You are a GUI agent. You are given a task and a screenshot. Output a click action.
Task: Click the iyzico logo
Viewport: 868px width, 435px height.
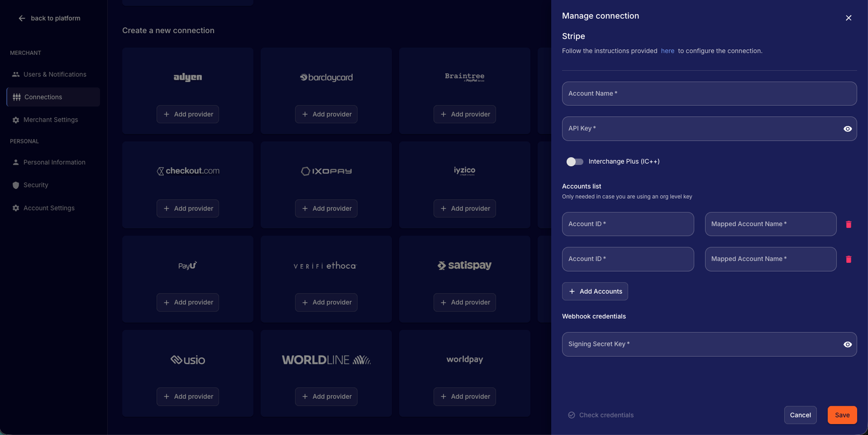coord(465,171)
